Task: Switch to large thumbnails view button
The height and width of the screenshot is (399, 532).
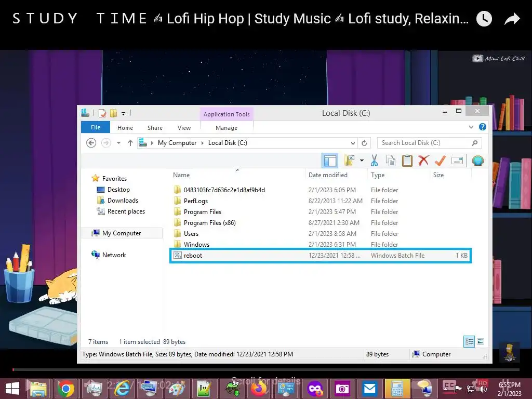Action: pos(481,341)
